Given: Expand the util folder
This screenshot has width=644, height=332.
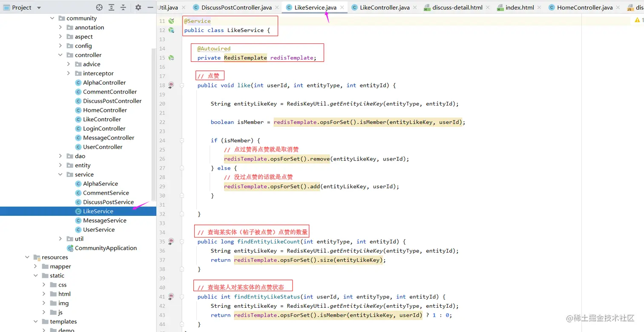Looking at the screenshot, I should coord(60,239).
